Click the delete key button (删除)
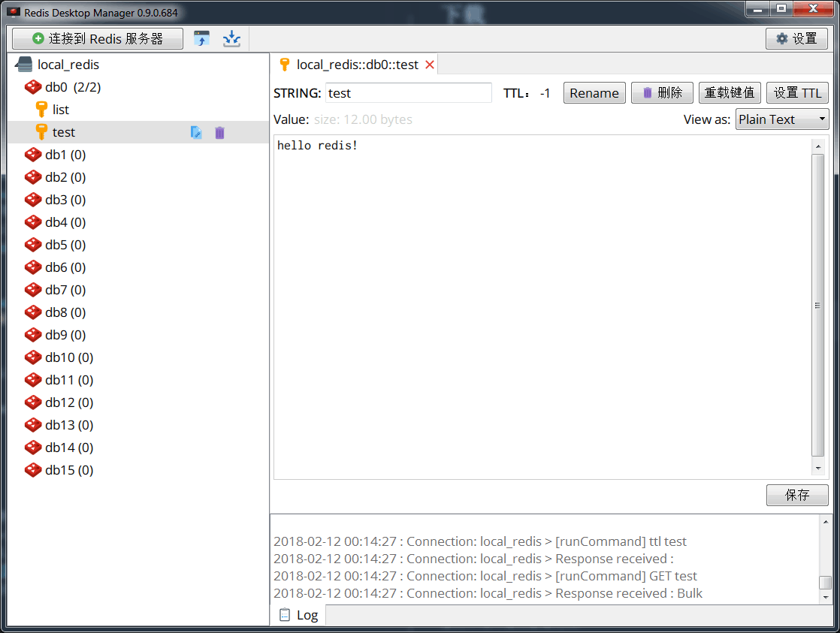840x633 pixels. tap(662, 92)
